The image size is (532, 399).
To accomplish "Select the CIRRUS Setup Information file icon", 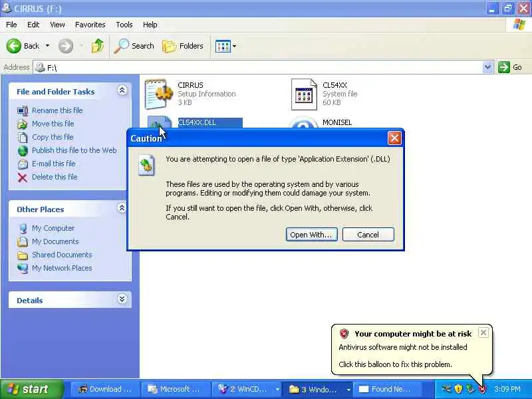I will [158, 94].
